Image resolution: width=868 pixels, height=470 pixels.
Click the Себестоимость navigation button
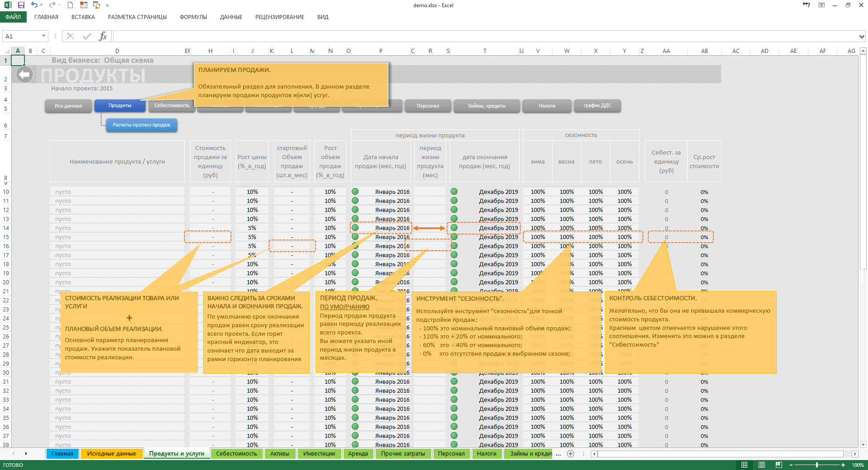(172, 106)
